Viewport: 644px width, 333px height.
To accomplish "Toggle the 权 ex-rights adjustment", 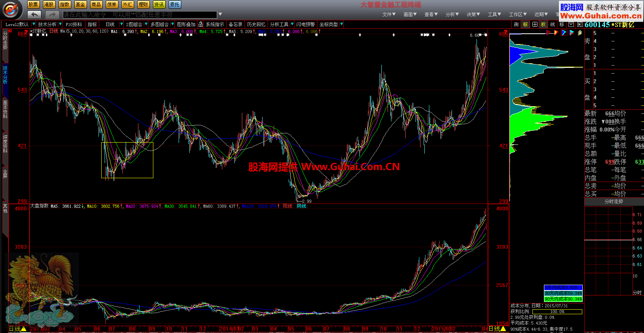I will [543, 25].
